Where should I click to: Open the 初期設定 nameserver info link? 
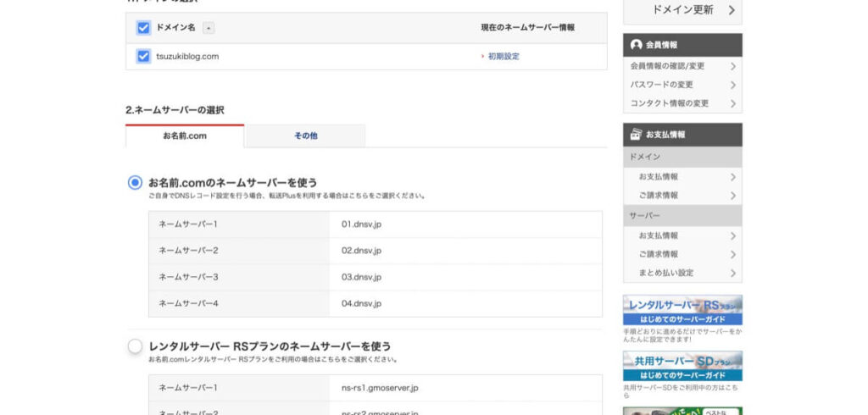[x=504, y=56]
